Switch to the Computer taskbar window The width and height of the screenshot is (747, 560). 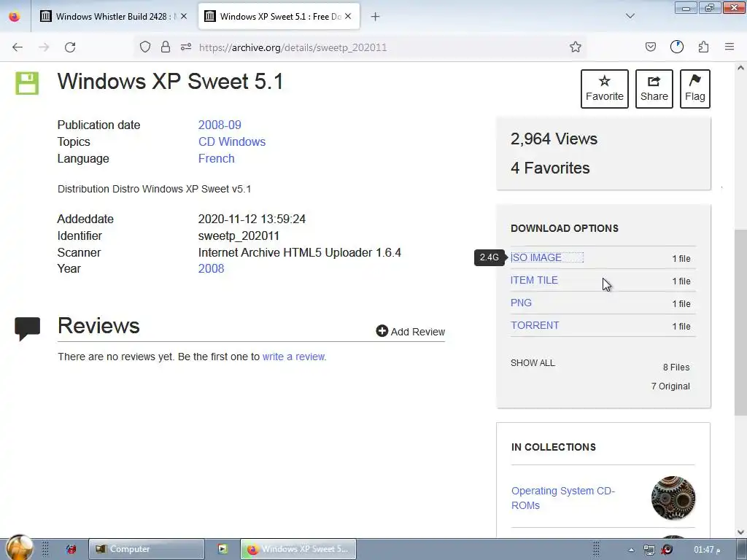[146, 549]
